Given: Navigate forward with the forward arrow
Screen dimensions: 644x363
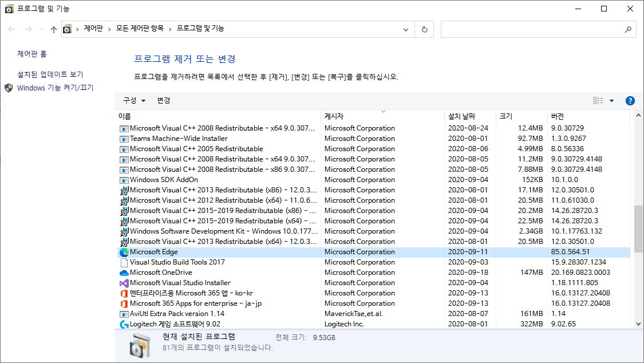Looking at the screenshot, I should [29, 29].
